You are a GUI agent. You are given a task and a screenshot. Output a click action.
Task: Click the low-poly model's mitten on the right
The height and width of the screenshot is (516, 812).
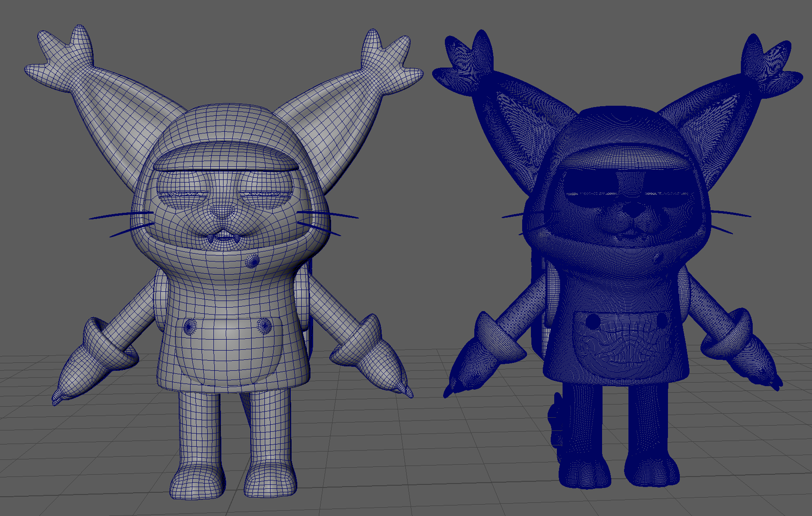[x=373, y=360]
